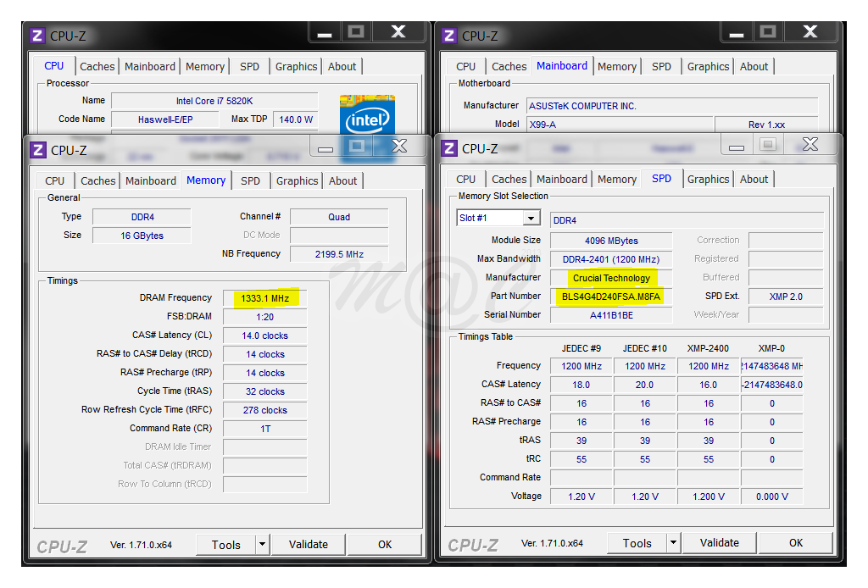
Task: Open SPD tab in the Memory window
Action: click(x=250, y=180)
